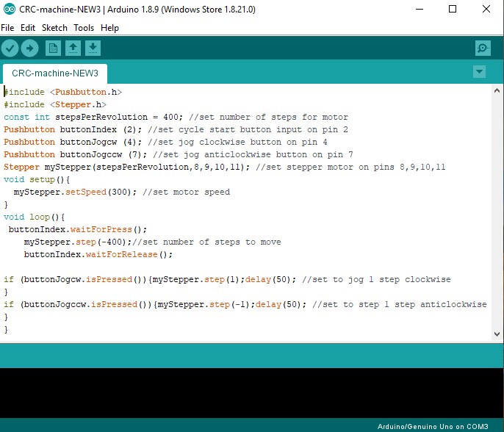The image size is (504, 432).
Task: Click the Arduino/Genuino Uno on COM3 status
Action: (436, 426)
